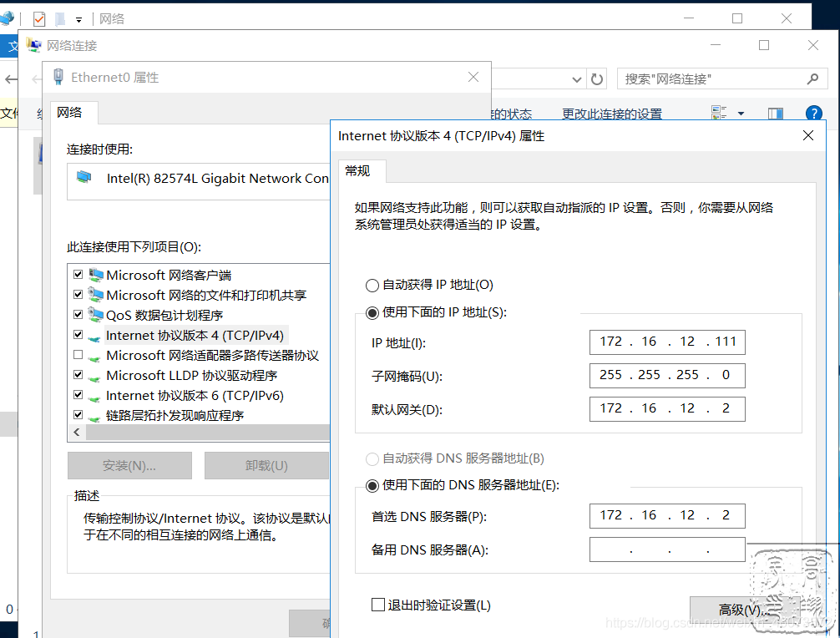Click back arrow in 网络 window

pos(11,79)
